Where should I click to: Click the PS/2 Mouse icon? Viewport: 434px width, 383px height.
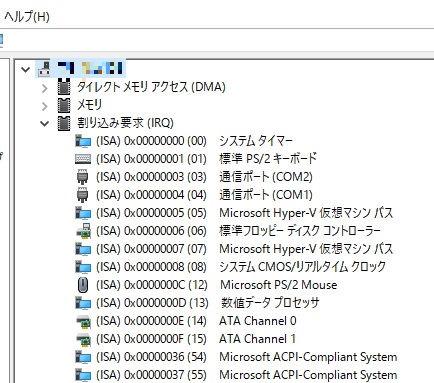(83, 285)
